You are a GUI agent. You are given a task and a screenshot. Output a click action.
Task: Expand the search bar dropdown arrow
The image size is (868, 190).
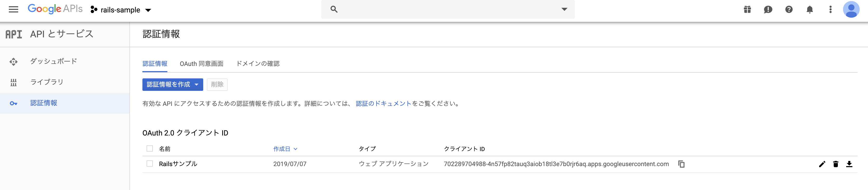[x=564, y=9]
